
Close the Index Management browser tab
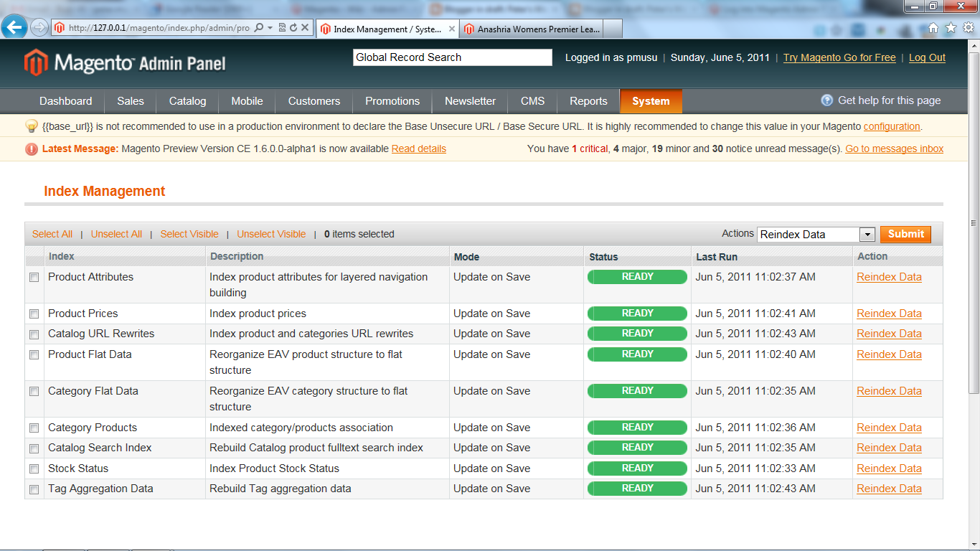point(452,29)
